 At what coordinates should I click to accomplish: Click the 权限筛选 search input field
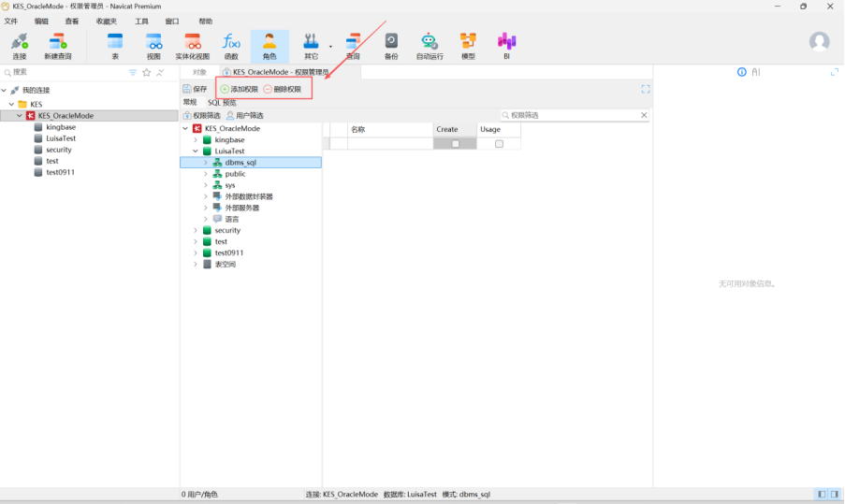(573, 115)
